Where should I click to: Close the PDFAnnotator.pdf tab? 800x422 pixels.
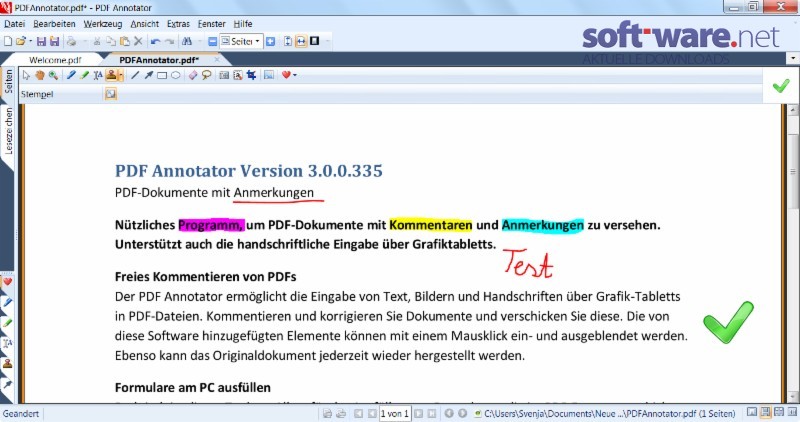217,60
